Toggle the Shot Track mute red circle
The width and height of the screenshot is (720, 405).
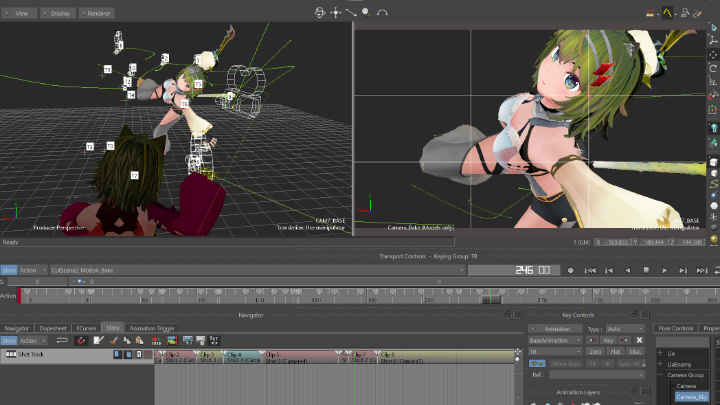click(x=148, y=354)
